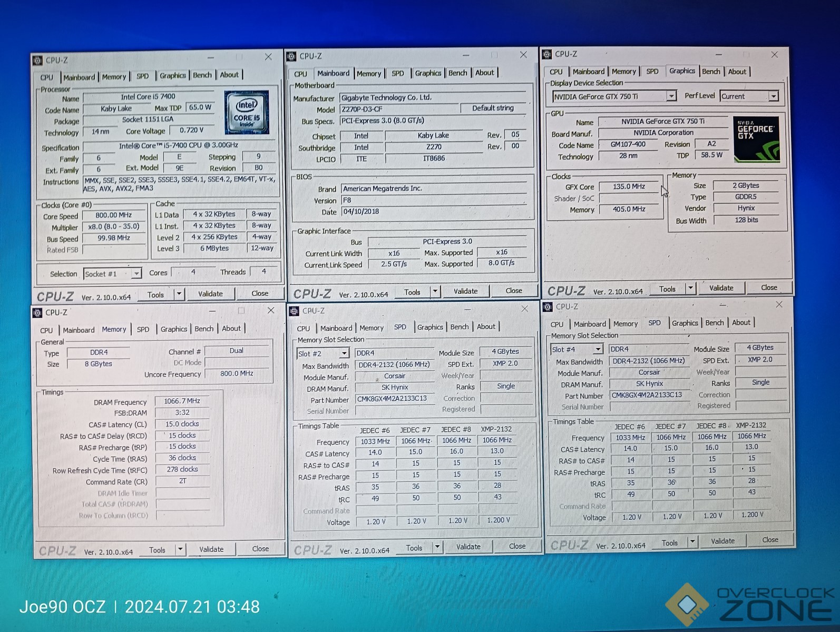
Task: Click the 128 bits bus width value
Action: pos(746,220)
